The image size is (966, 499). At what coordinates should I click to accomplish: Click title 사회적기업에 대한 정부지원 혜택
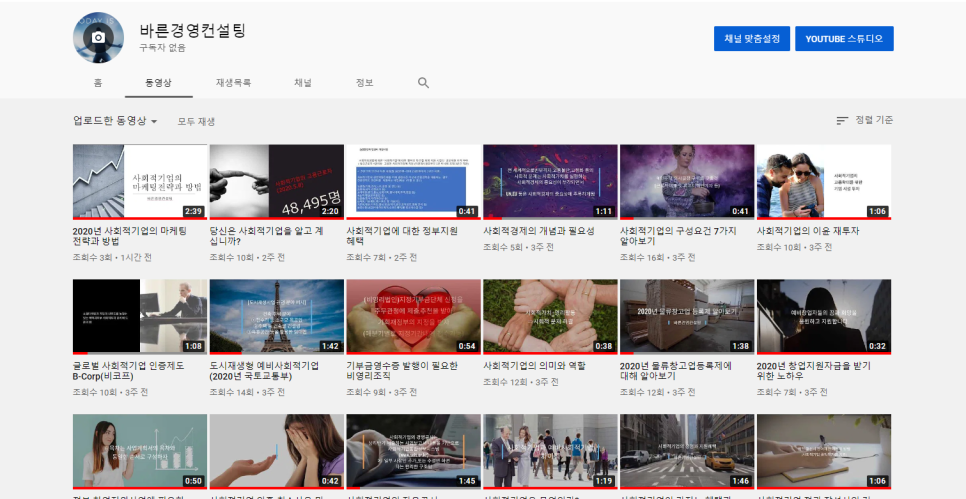(x=402, y=236)
